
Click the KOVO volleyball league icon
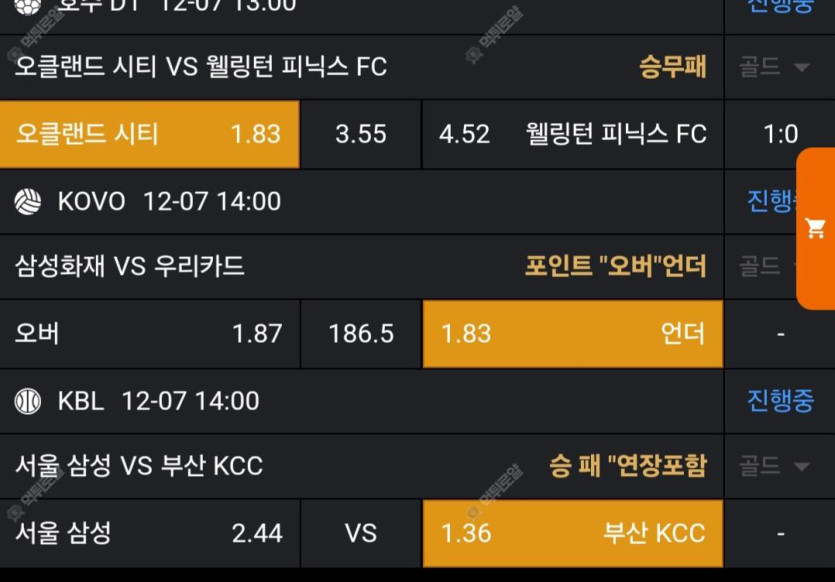(27, 202)
